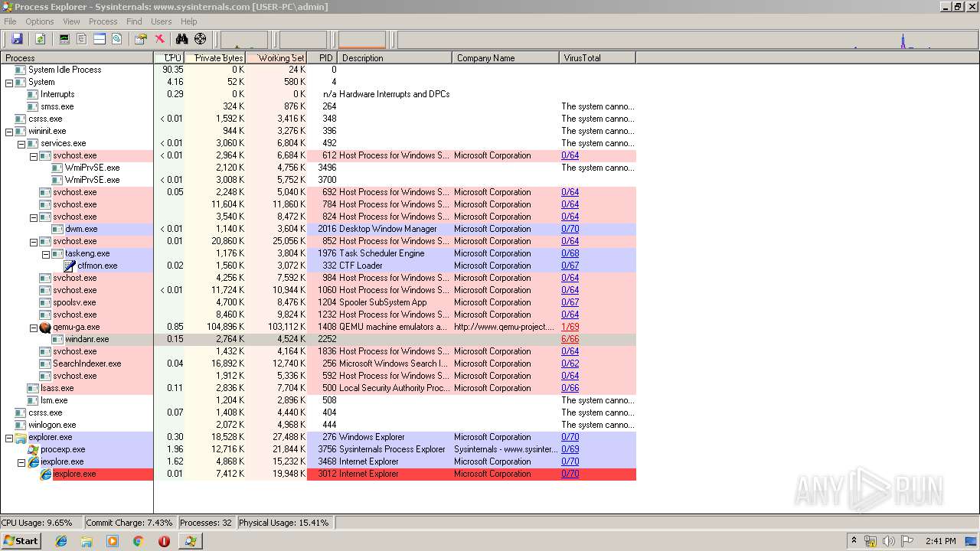The height and width of the screenshot is (551, 980).
Task: Select the dwm.exe process row
Action: 318,229
